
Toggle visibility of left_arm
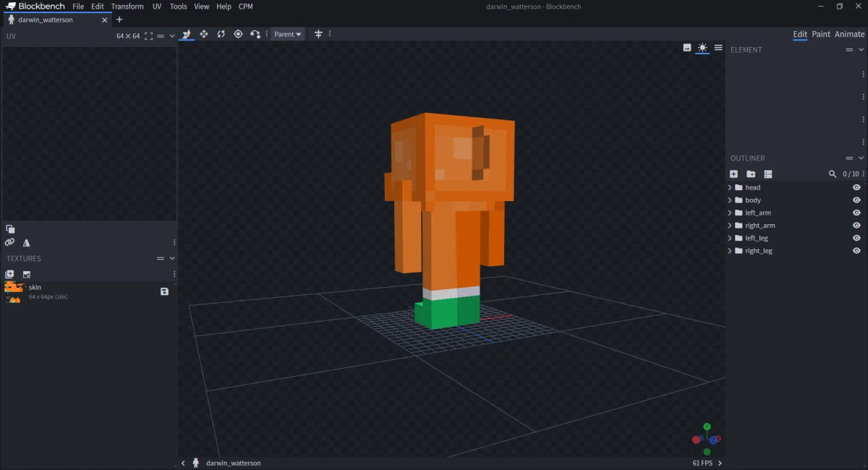tap(856, 213)
